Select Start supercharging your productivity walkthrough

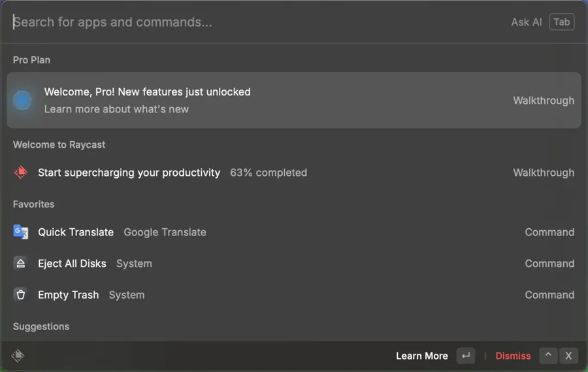[x=129, y=173]
